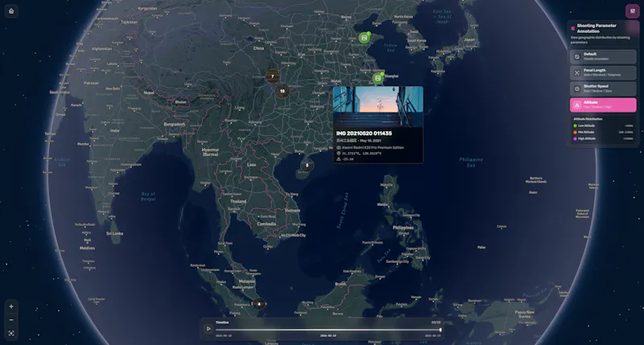644x345 pixels.
Task: Click the timeline start date label
Action: click(224, 335)
